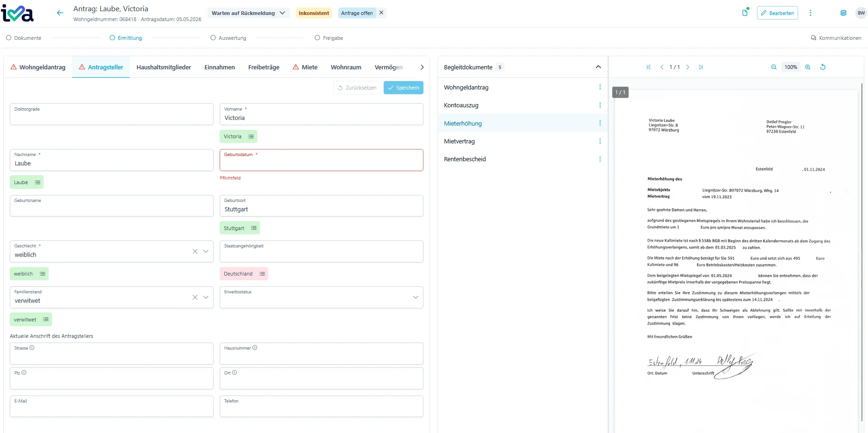The width and height of the screenshot is (868, 433).
Task: Click the Bearbeiten button
Action: [778, 13]
